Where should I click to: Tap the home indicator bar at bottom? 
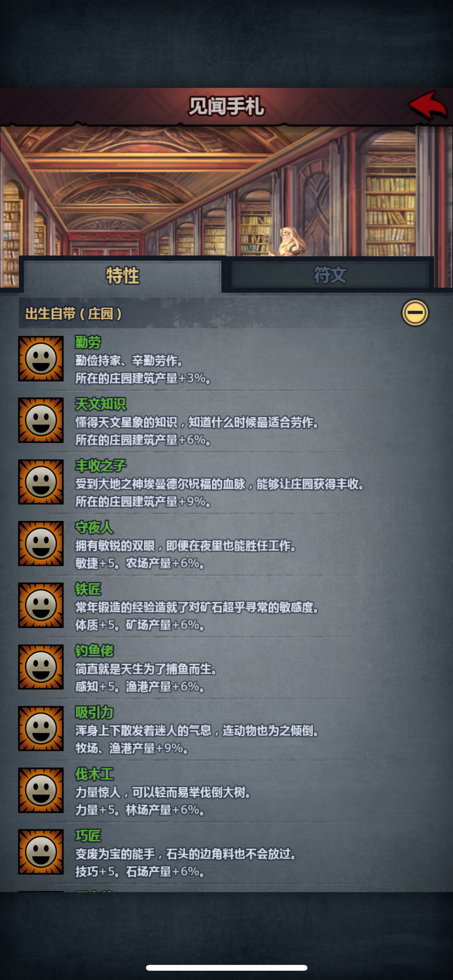click(x=226, y=968)
